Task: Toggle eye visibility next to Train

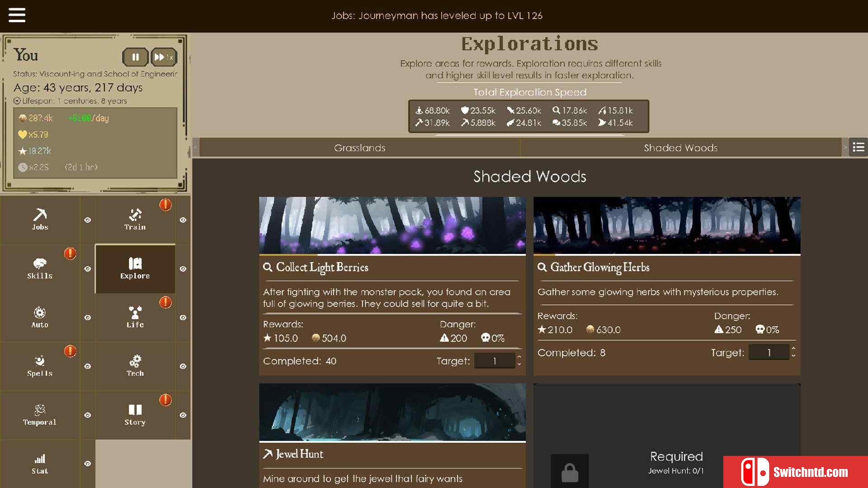Action: tap(183, 220)
